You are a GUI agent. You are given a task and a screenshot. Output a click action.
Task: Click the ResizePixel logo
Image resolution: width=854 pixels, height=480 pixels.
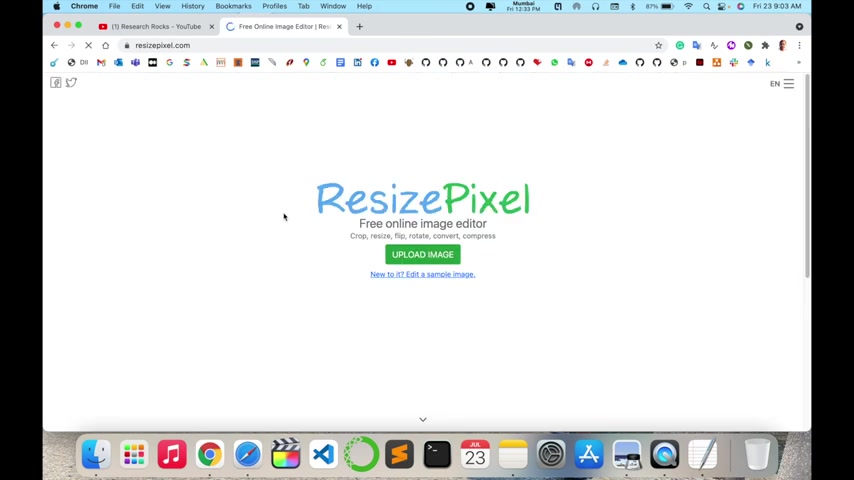coord(423,198)
